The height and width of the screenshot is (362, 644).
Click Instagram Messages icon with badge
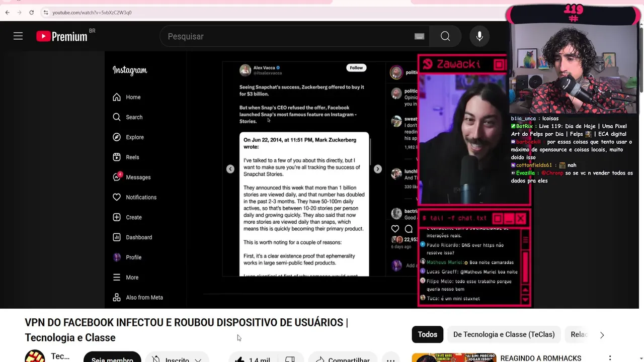(x=117, y=176)
